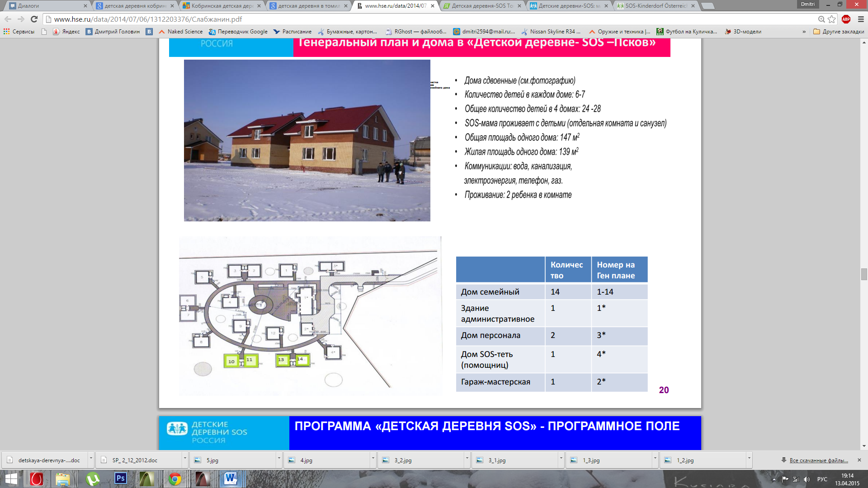
Task: Click the twin houses photograph
Action: tap(307, 141)
